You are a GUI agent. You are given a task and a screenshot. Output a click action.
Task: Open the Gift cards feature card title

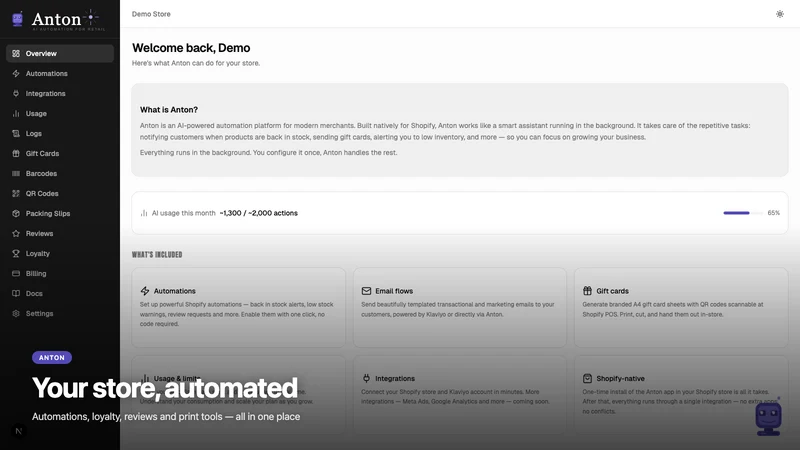tap(612, 291)
